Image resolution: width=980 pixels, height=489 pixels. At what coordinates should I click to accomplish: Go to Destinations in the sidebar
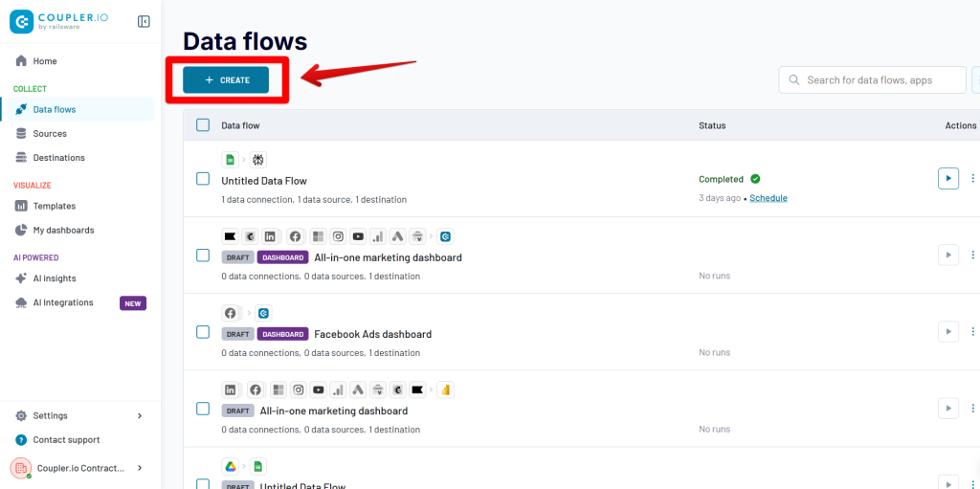[58, 158]
